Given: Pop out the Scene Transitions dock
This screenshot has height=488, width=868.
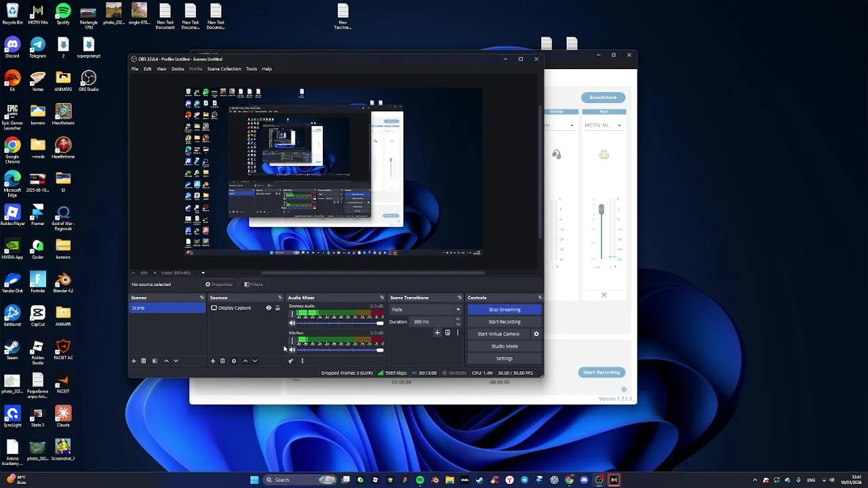Looking at the screenshot, I should (x=460, y=298).
